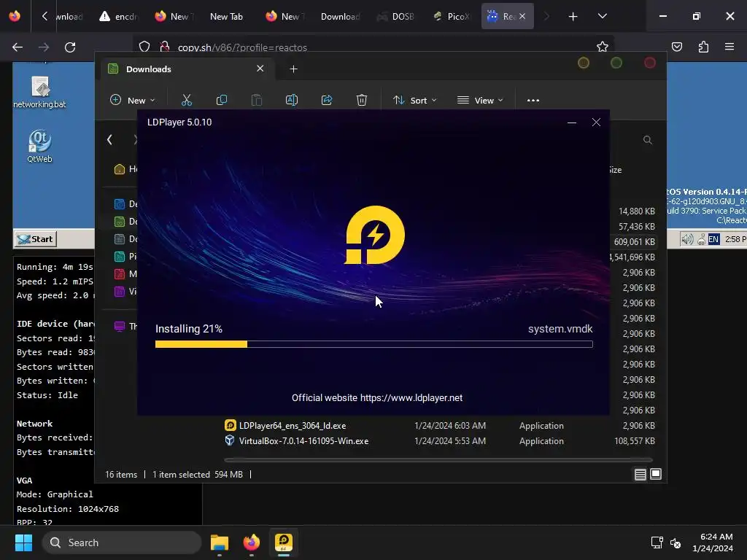Click the 108,557 KB size cell
747x560 pixels.
coord(635,441)
